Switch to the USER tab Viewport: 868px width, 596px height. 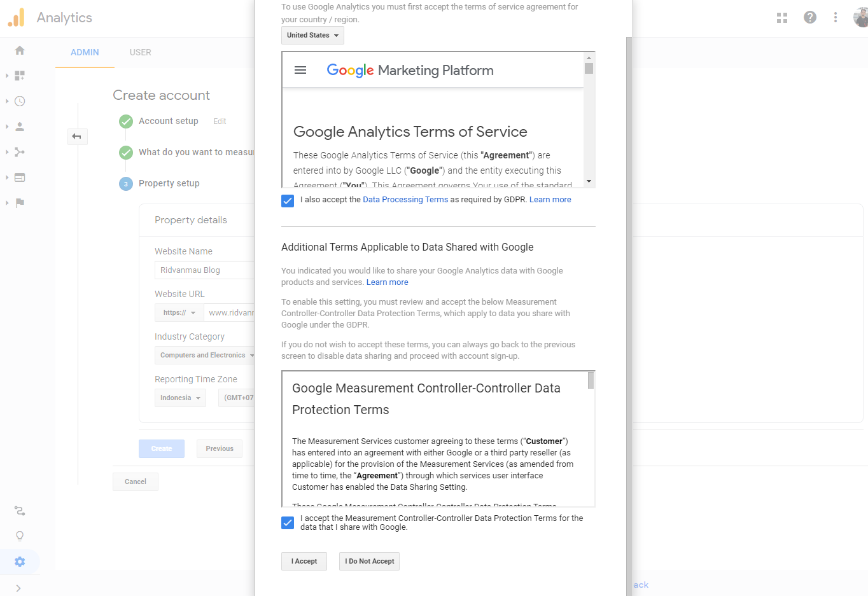click(141, 52)
